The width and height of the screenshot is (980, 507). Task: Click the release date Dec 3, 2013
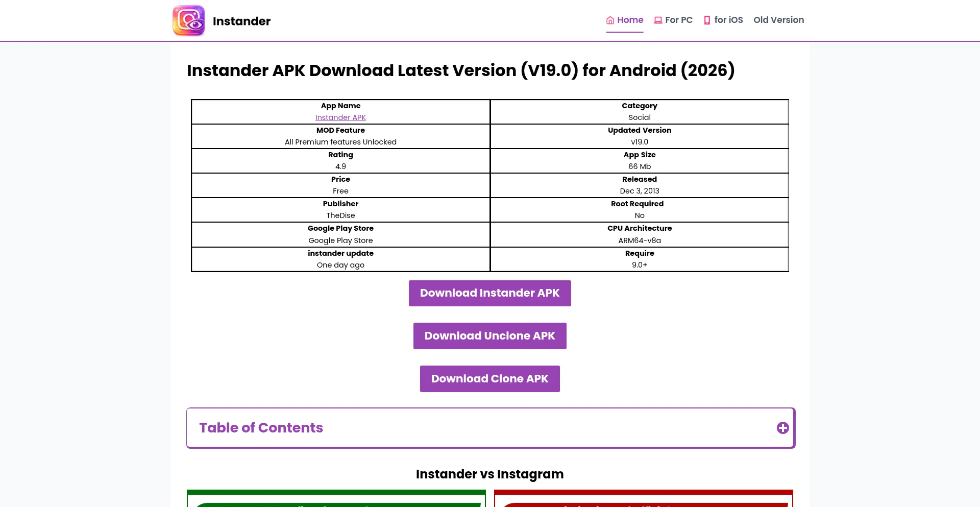640,191
